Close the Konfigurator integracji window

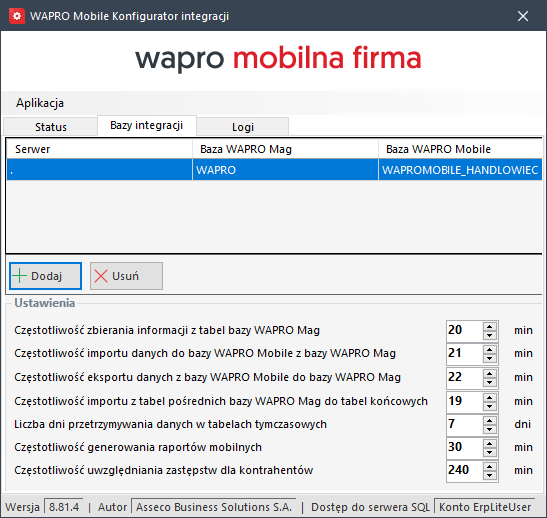523,16
